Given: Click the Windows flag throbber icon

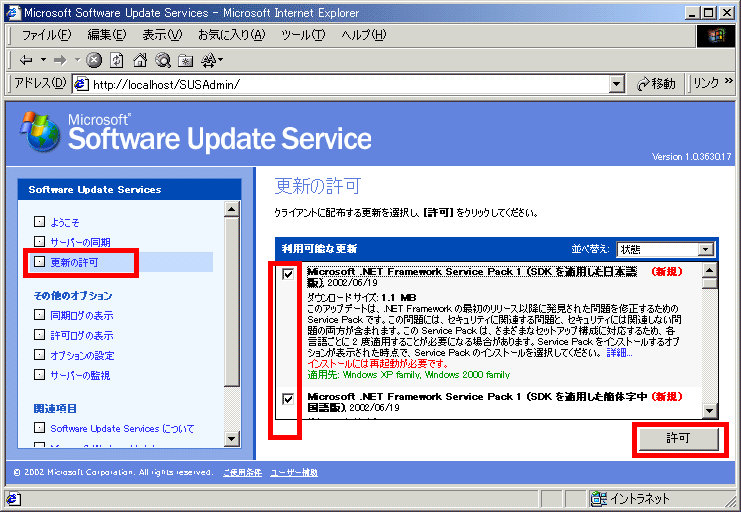Looking at the screenshot, I should coord(716,35).
